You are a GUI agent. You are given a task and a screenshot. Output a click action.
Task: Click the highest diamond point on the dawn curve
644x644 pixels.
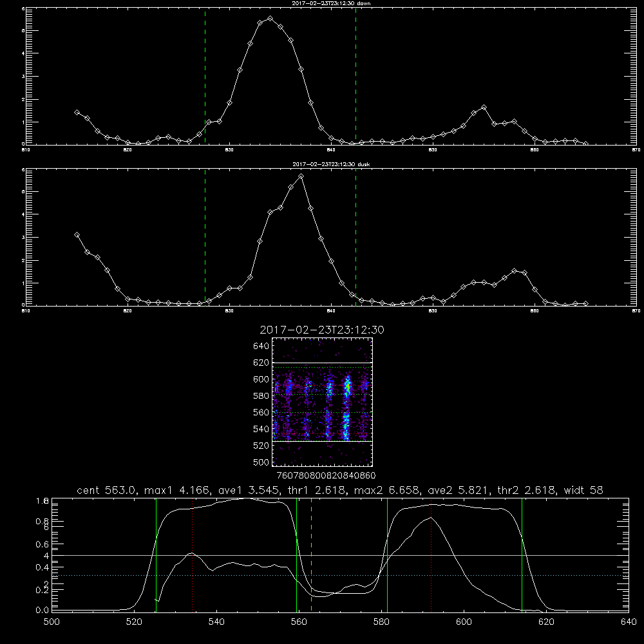tap(270, 19)
